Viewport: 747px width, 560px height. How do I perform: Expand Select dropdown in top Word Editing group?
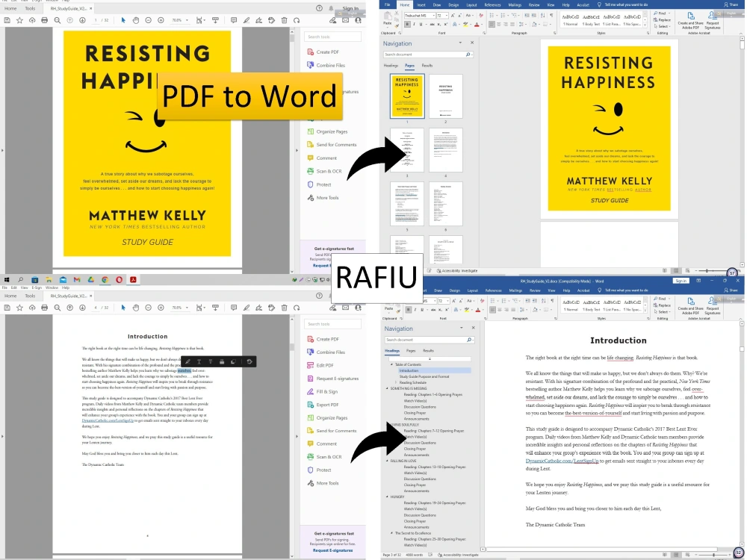coord(663,27)
